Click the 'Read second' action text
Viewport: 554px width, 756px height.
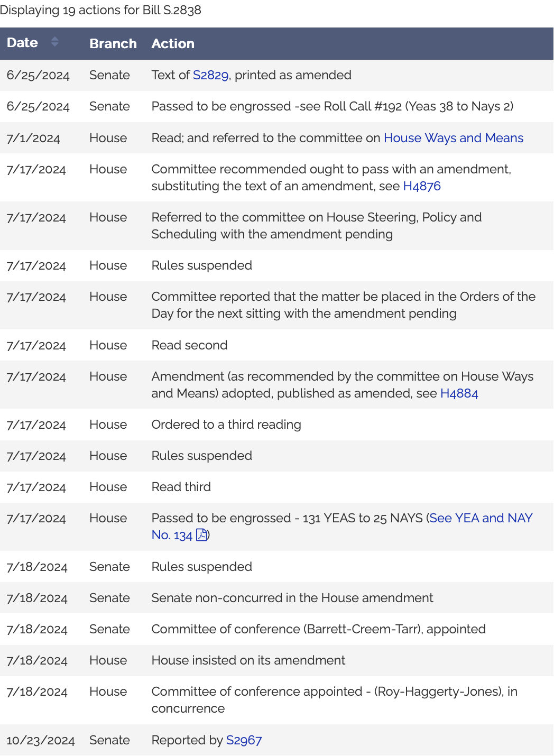(x=189, y=345)
